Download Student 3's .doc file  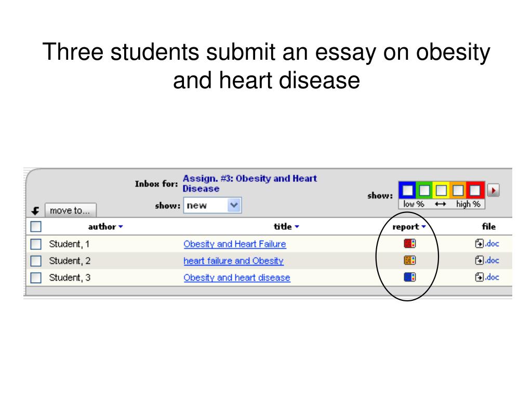[487, 277]
